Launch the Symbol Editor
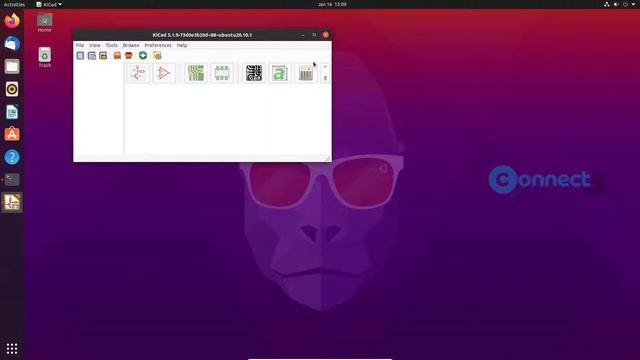 pos(164,73)
